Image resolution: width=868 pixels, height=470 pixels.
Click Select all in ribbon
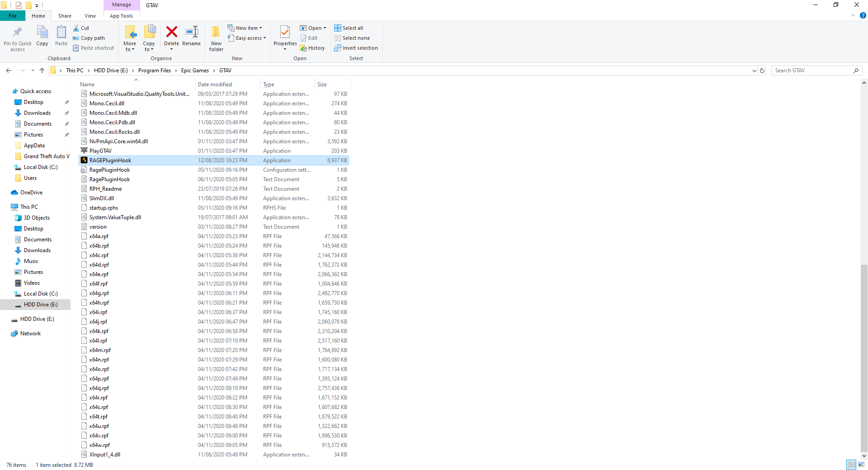pos(349,28)
